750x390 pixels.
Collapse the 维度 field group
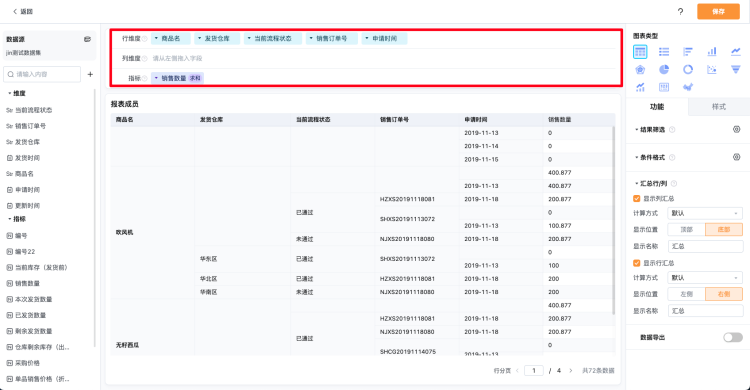tap(10, 93)
